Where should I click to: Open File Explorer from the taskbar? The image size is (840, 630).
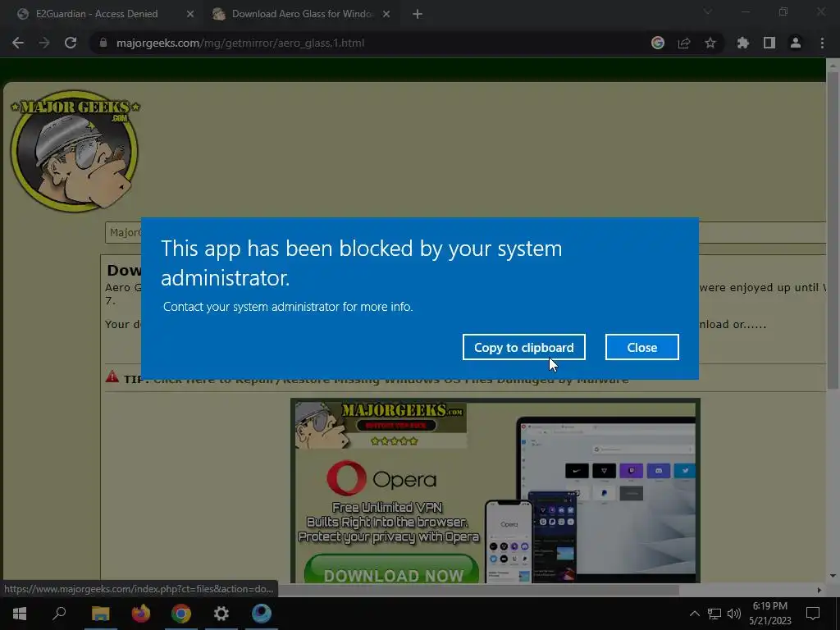tap(100, 614)
